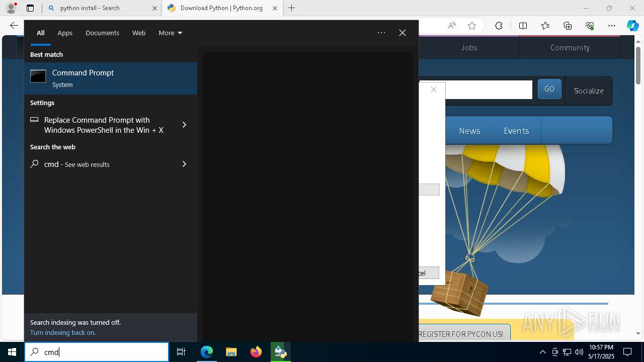Close the Download Python tab
Screen dimensions: 644x362
(x=275, y=8)
